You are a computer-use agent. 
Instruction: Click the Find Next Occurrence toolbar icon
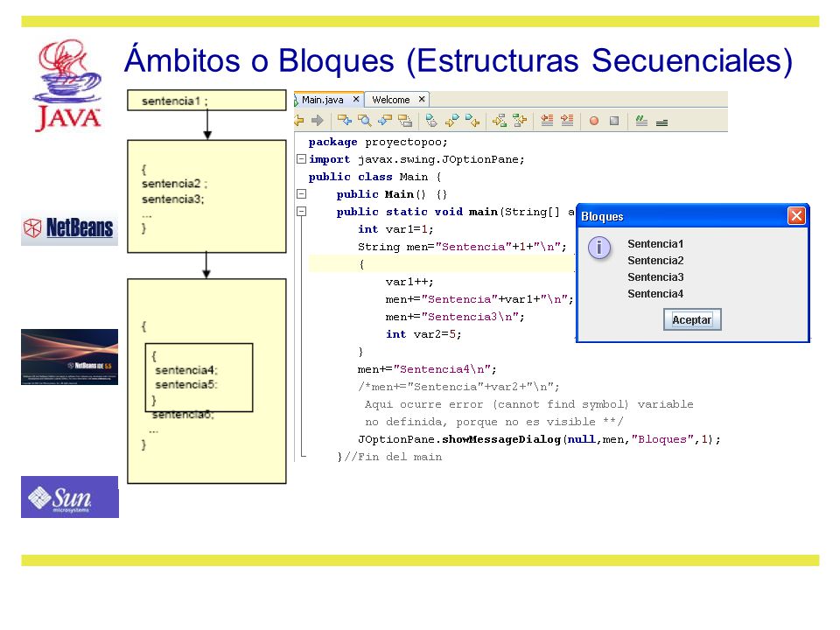385,121
